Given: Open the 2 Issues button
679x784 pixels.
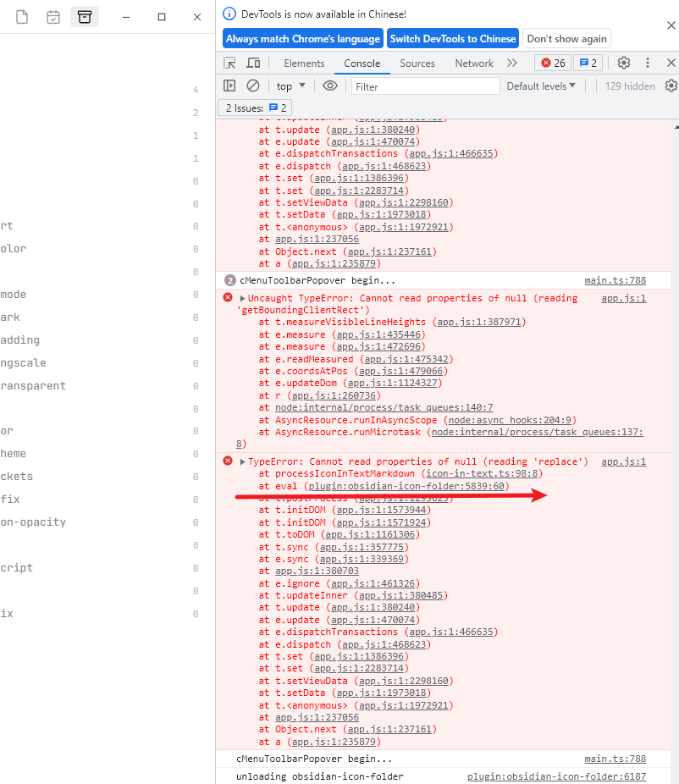Looking at the screenshot, I should pyautogui.click(x=255, y=108).
